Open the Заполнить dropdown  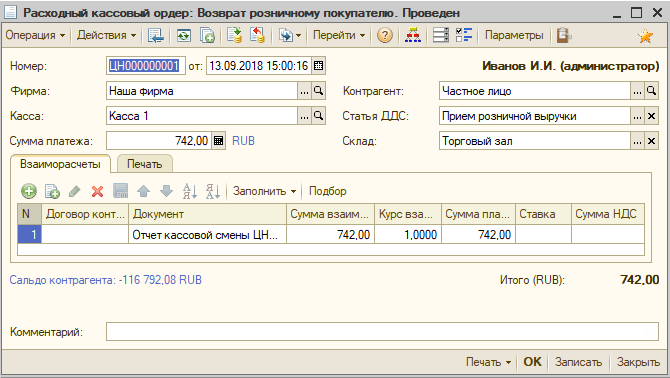click(x=264, y=191)
